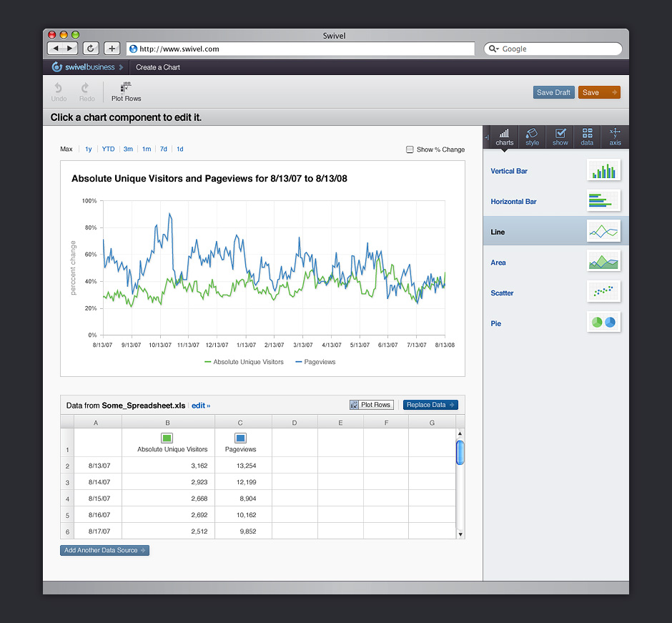The image size is (672, 623).
Task: Click the Undo arrow icon
Action: point(59,88)
